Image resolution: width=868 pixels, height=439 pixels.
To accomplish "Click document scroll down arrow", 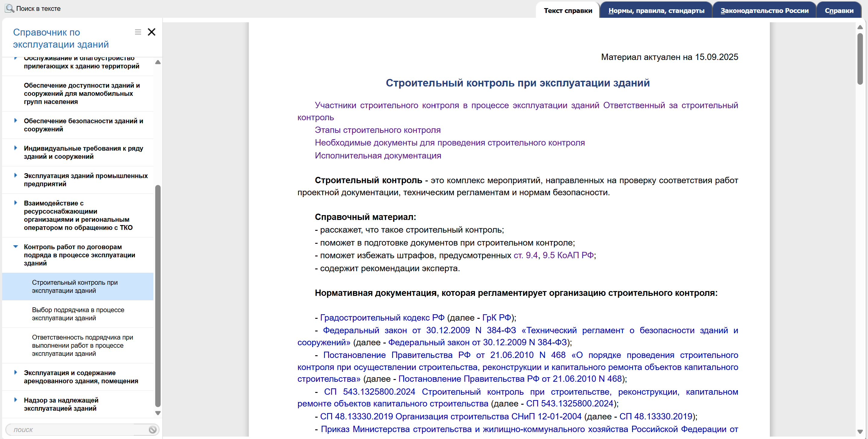I will coord(860,431).
